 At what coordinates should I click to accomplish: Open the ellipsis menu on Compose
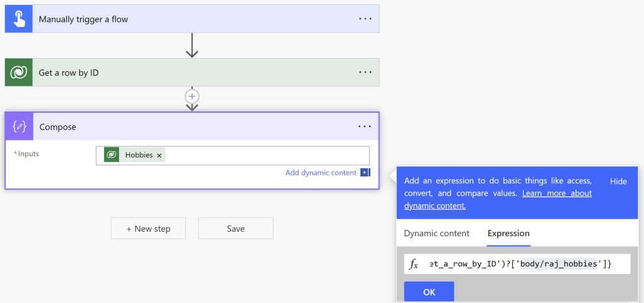(365, 127)
